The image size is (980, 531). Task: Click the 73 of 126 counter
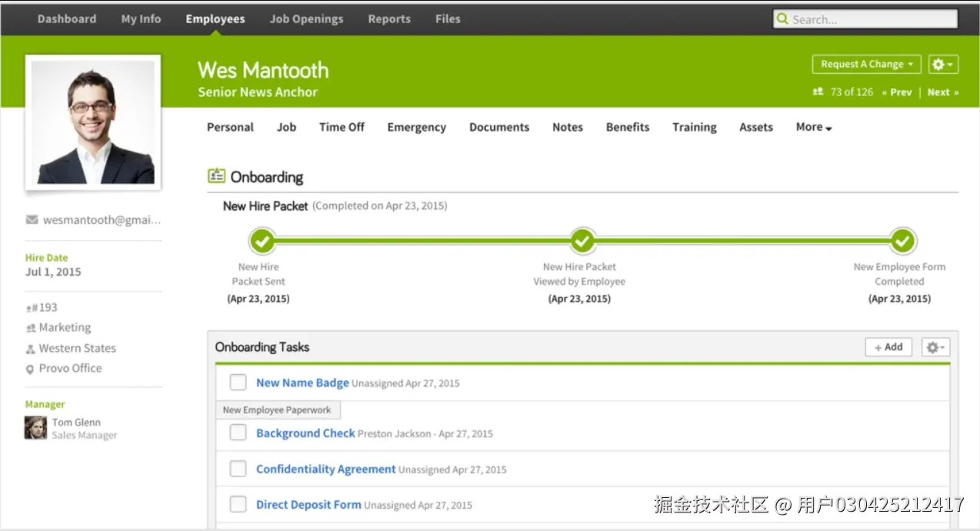pyautogui.click(x=852, y=92)
